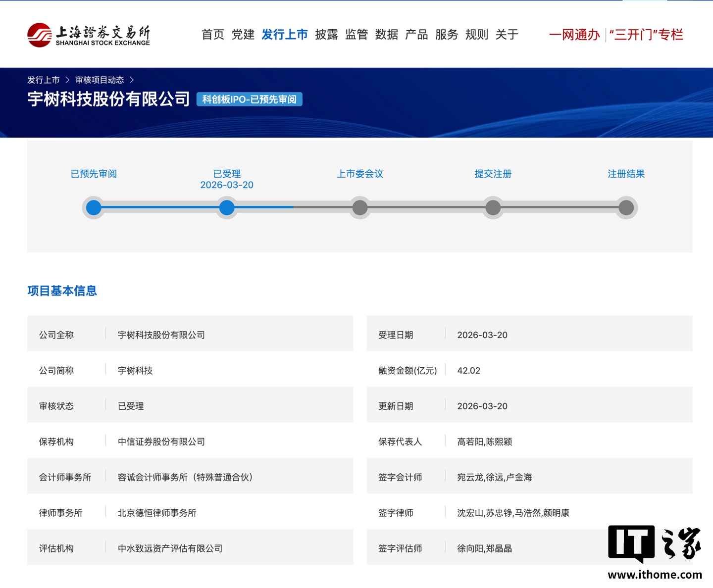Viewport: 713px width, 588px height.
Task: Expand the 监管 navigation menu
Action: tap(357, 35)
